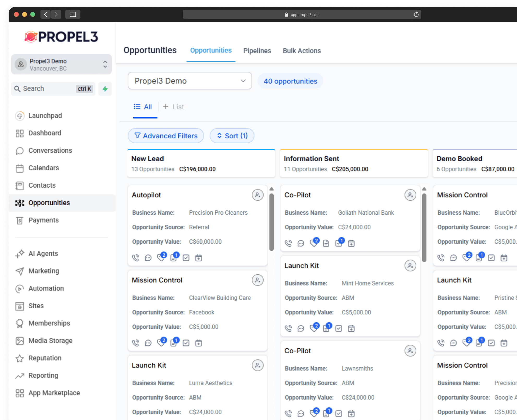Click assign-user icon on Goliath National Bank card
Screen dimensions: 517x420
pos(410,195)
